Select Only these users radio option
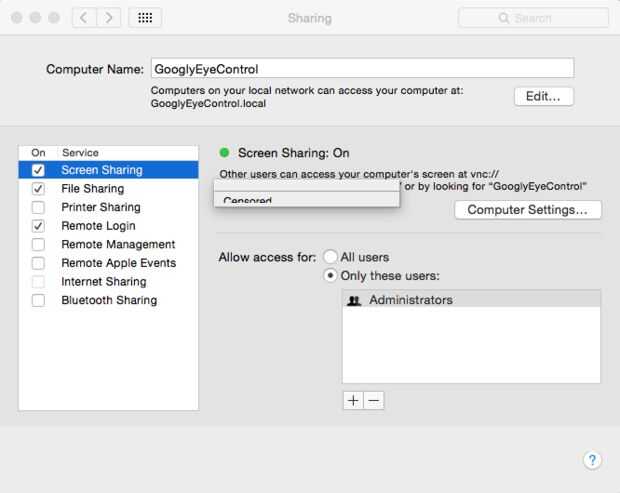This screenshot has height=493, width=620. 330,275
